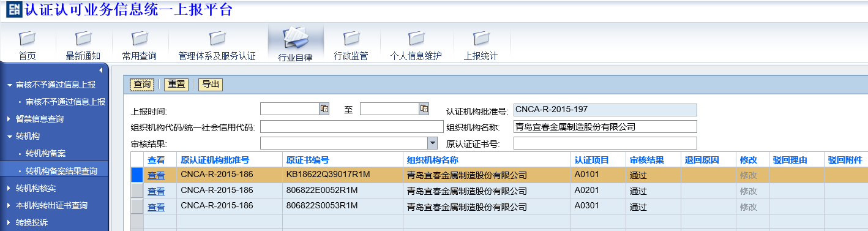Focus 组织机构名称 input field

coord(605,127)
